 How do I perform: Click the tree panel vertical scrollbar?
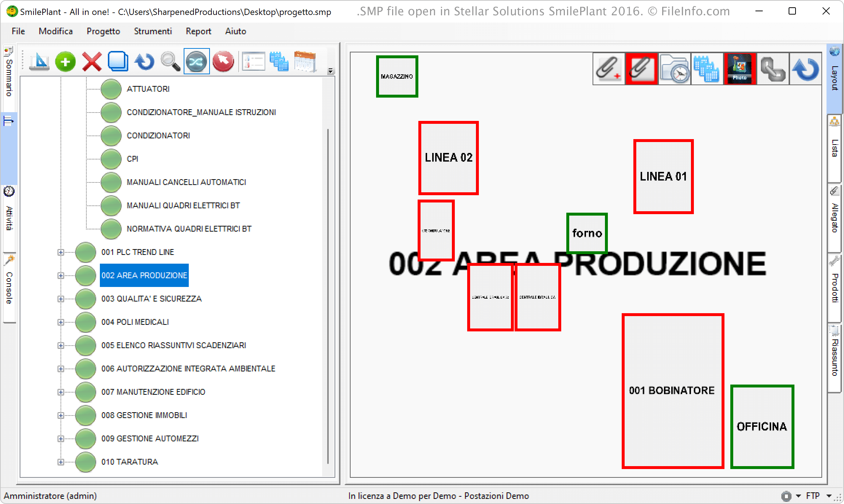[x=328, y=291]
